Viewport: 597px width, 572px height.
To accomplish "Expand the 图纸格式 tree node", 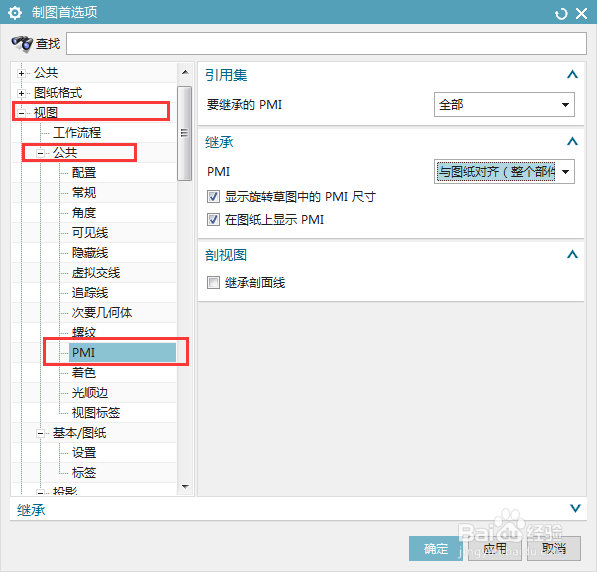I will coord(21,93).
